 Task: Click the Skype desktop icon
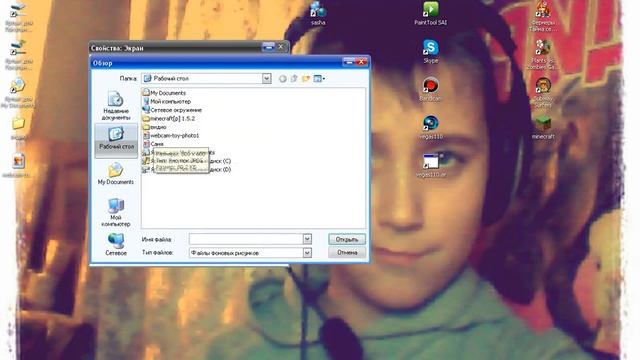coord(431,51)
